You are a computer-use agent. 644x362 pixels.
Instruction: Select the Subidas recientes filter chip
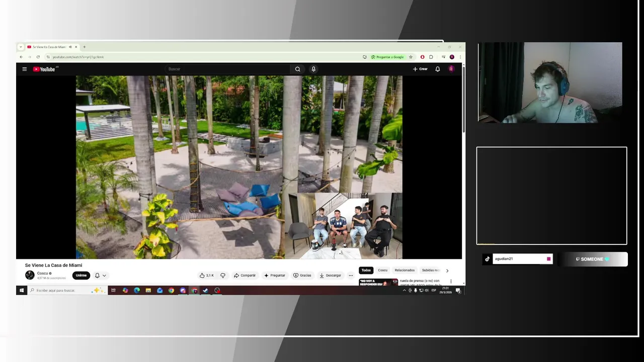pyautogui.click(x=430, y=270)
